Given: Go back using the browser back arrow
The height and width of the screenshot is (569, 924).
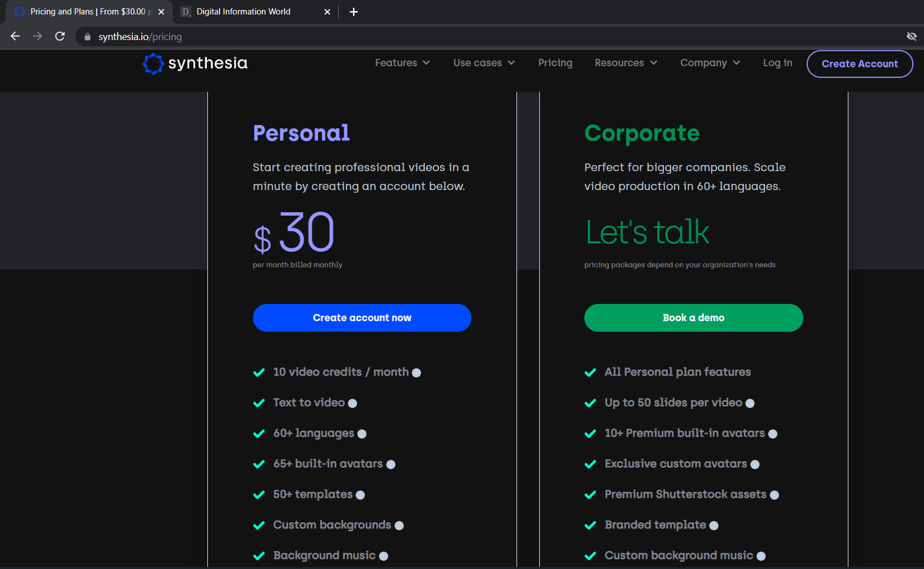Looking at the screenshot, I should [x=15, y=36].
